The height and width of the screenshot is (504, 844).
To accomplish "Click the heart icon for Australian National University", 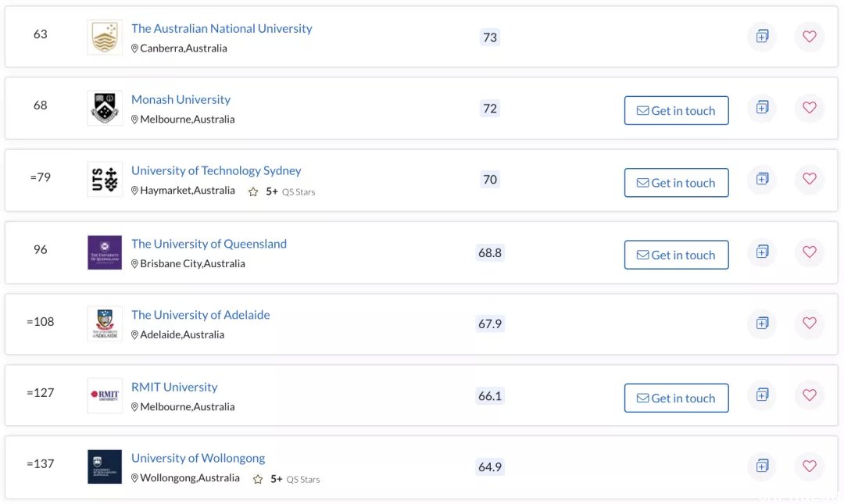I will (809, 37).
